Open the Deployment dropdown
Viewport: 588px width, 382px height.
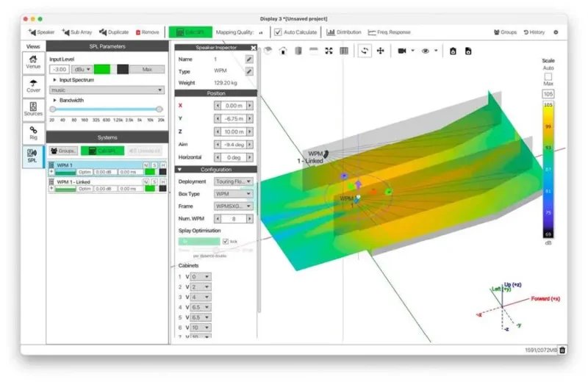pyautogui.click(x=233, y=181)
